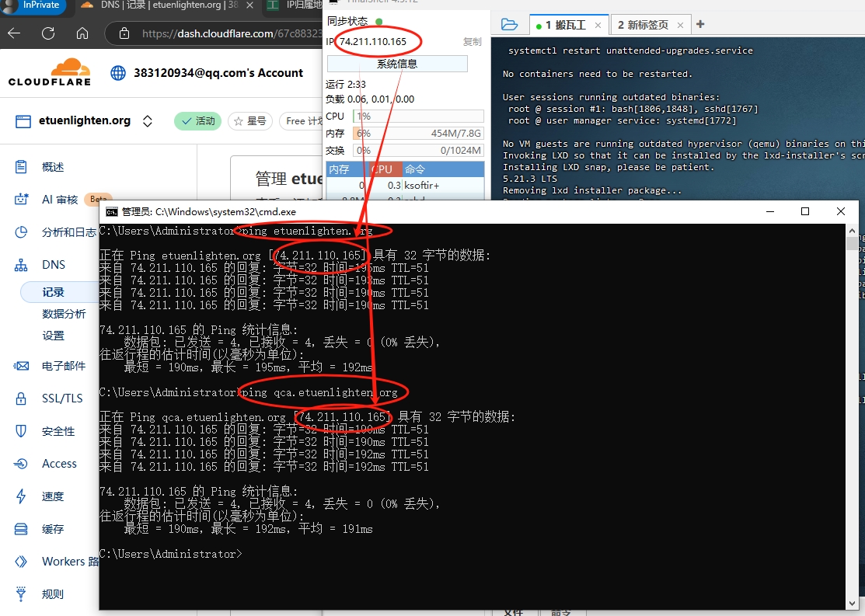Click the CPU usage bar
Image resolution: width=865 pixels, height=616 pixels.
pyautogui.click(x=418, y=117)
